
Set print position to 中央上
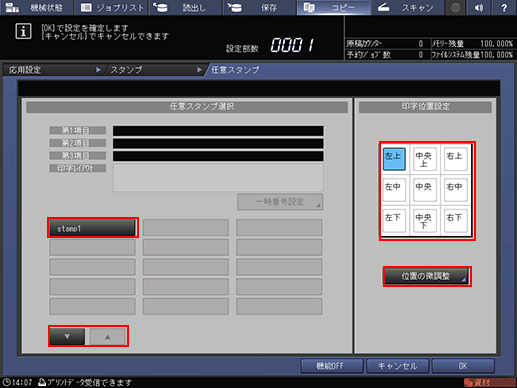coord(425,159)
